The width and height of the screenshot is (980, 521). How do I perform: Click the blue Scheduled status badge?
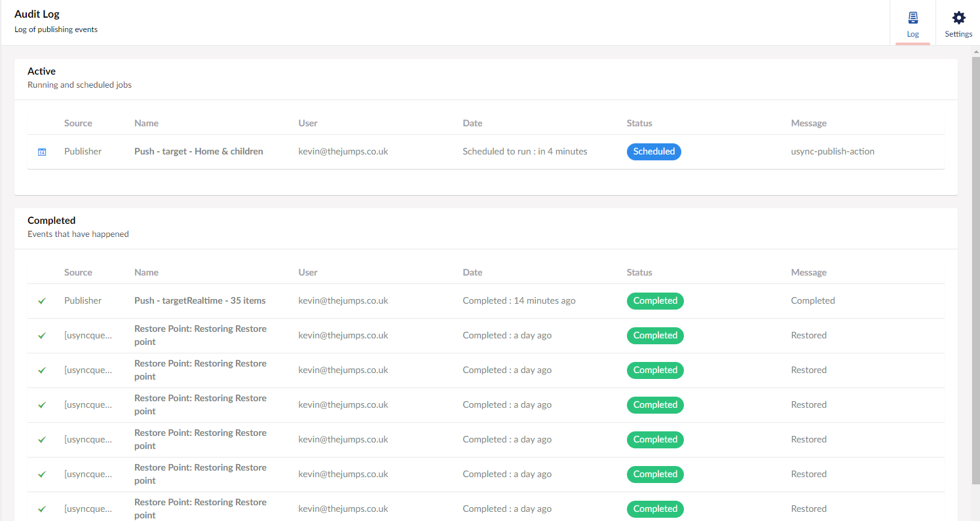point(654,151)
